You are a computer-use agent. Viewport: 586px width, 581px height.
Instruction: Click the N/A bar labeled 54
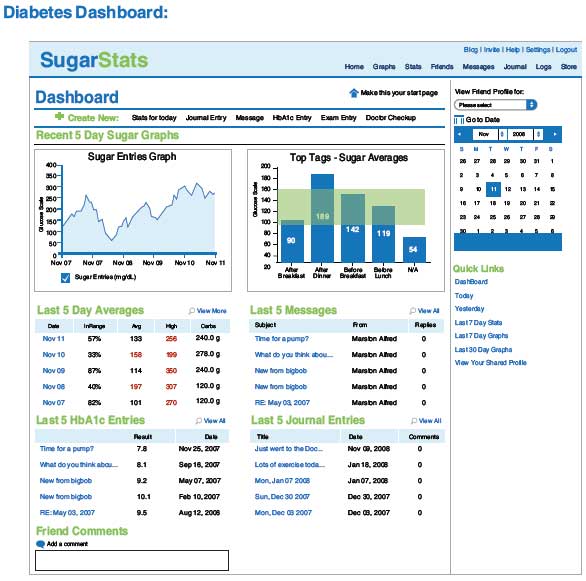pyautogui.click(x=414, y=250)
